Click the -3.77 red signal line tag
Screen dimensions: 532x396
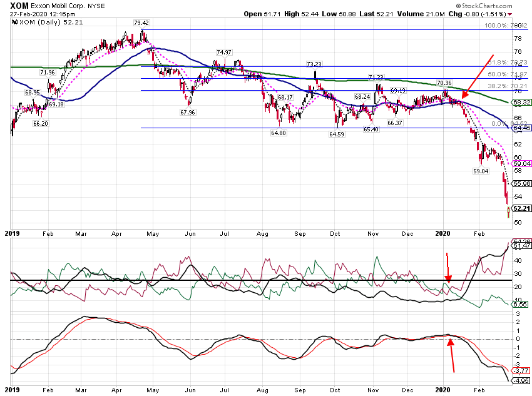(x=521, y=371)
